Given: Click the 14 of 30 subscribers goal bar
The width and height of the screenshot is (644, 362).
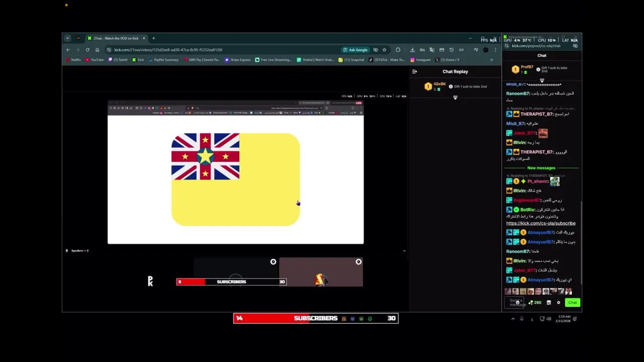Looking at the screenshot, I should [x=316, y=318].
